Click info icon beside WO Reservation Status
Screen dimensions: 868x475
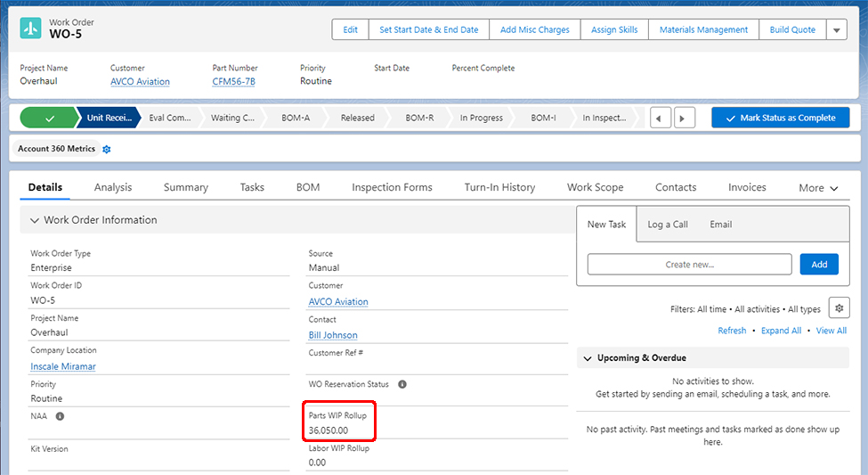pos(402,384)
